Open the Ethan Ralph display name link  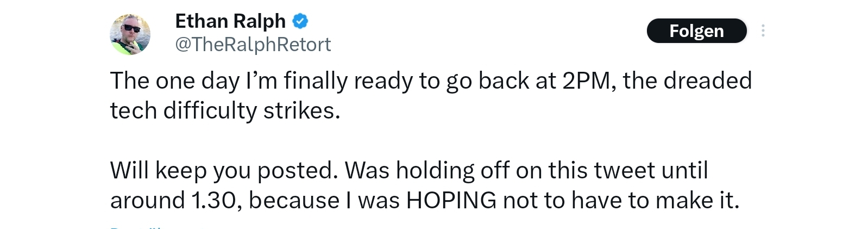click(x=230, y=21)
